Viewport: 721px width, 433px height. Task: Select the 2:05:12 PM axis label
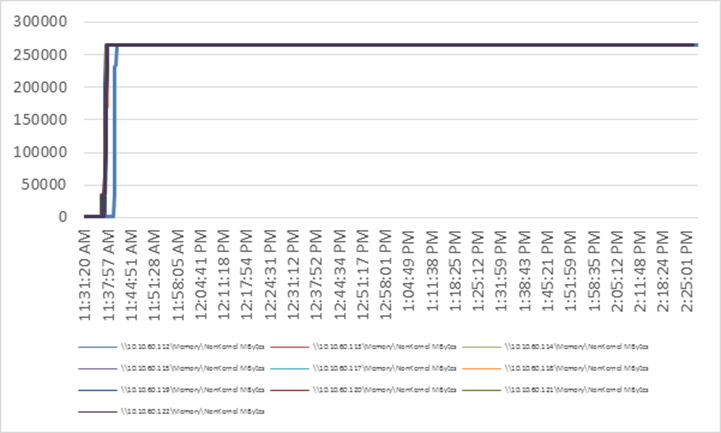(617, 271)
